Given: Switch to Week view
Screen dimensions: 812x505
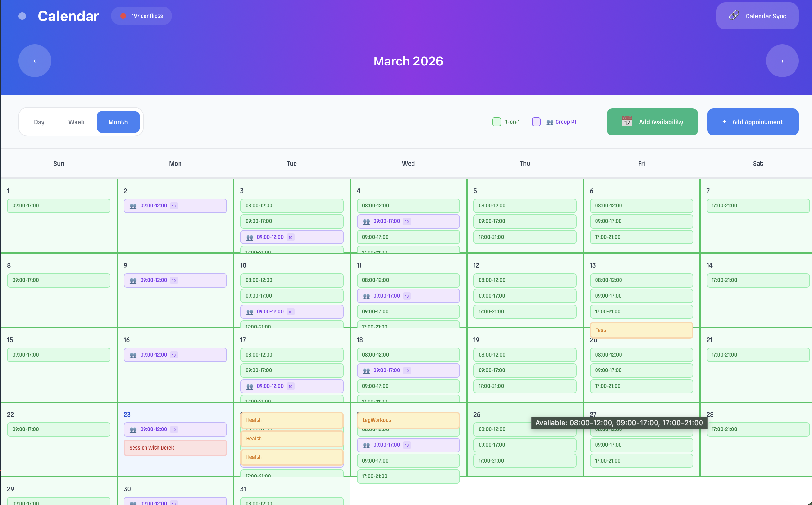Looking at the screenshot, I should pyautogui.click(x=76, y=122).
